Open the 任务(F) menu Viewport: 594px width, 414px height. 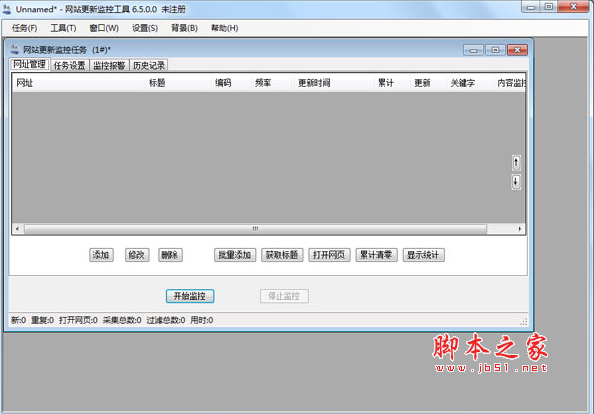[x=24, y=28]
